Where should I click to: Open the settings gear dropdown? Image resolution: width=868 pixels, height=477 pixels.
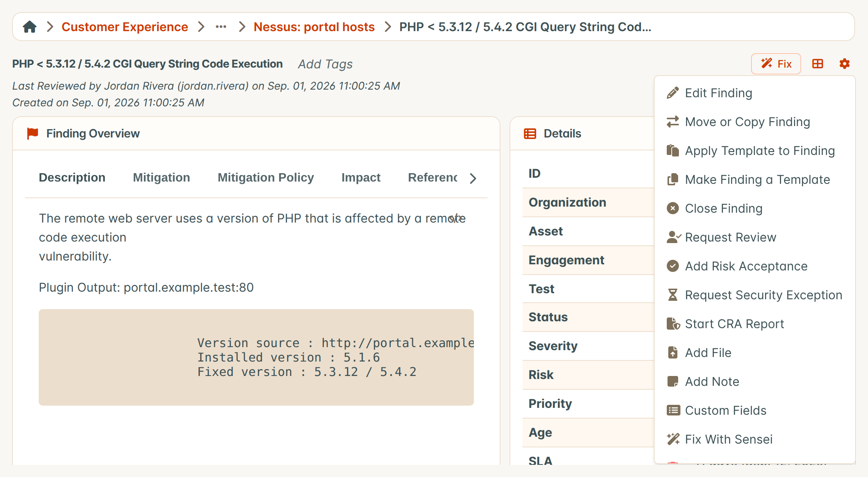pyautogui.click(x=844, y=64)
